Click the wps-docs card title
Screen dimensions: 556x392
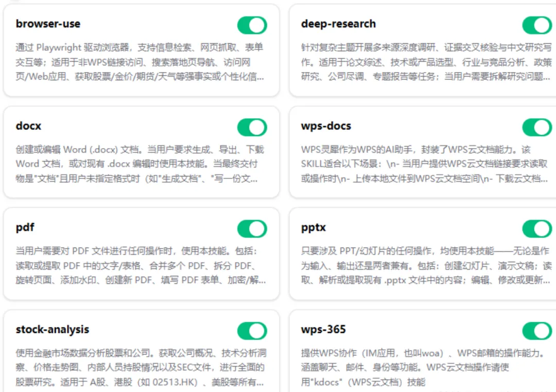(x=326, y=126)
